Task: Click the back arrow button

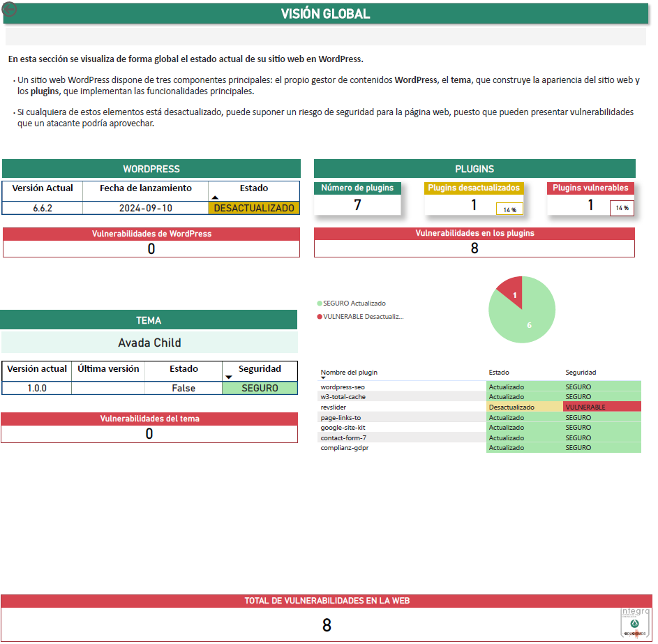Action: (10, 10)
